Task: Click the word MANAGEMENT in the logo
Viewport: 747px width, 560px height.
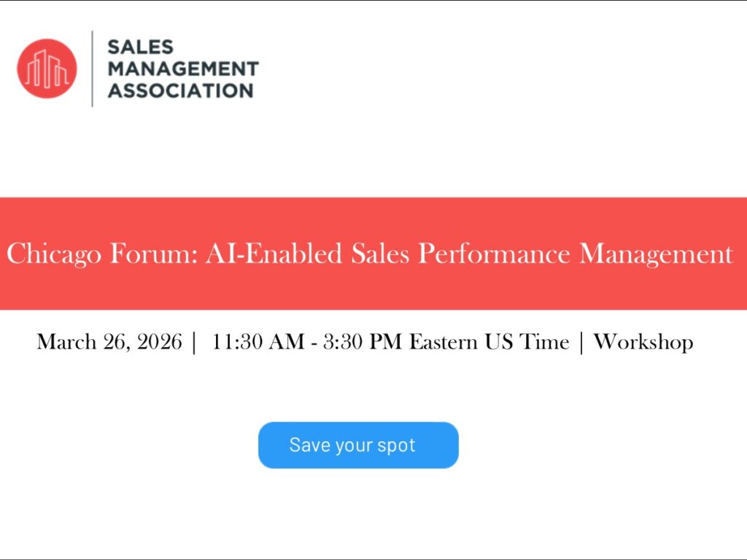Action: pyautogui.click(x=182, y=69)
